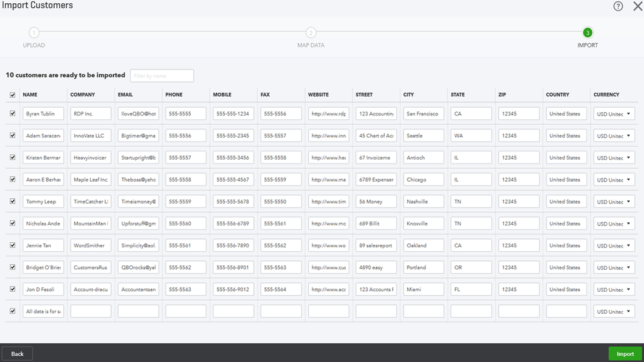This screenshot has width=644, height=362.
Task: Uncheck the Nicholas Ande row checkbox
Action: click(x=12, y=224)
